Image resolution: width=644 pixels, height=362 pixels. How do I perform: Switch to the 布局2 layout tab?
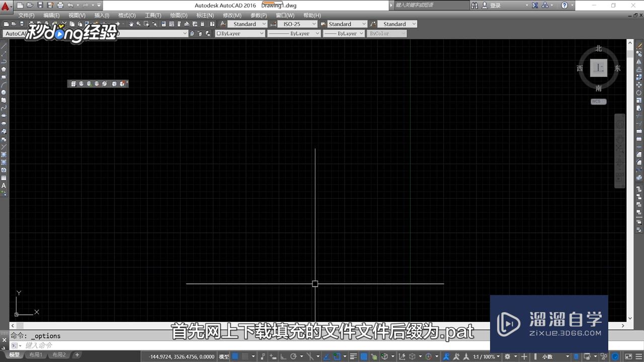click(x=59, y=355)
